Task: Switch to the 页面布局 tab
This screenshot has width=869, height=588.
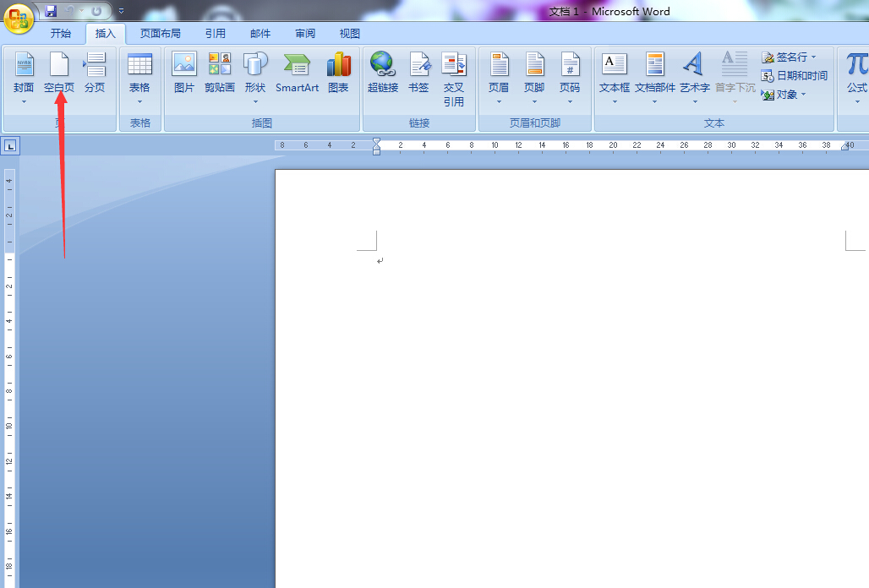Action: [x=160, y=34]
